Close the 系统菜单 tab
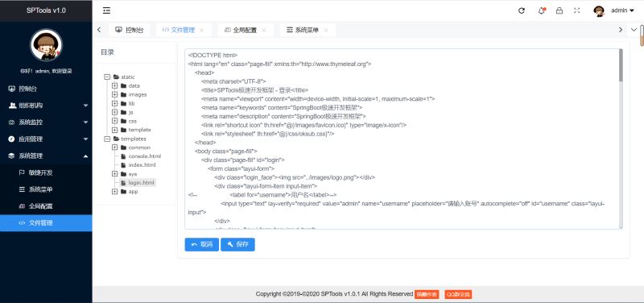The image size is (644, 303). [326, 30]
